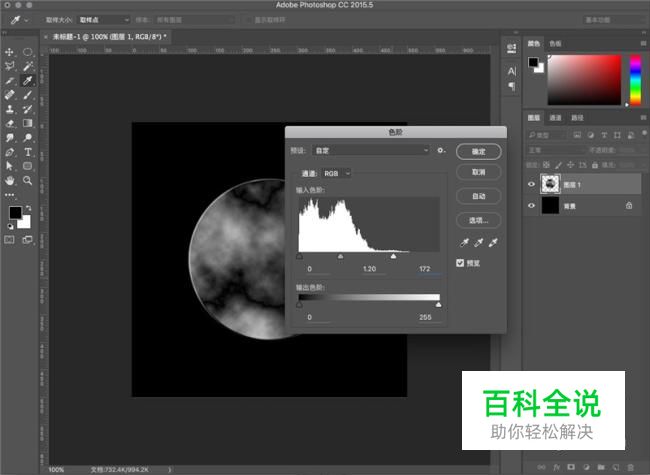Select the Rectangle shape tool
This screenshot has width=650, height=475.
27,166
